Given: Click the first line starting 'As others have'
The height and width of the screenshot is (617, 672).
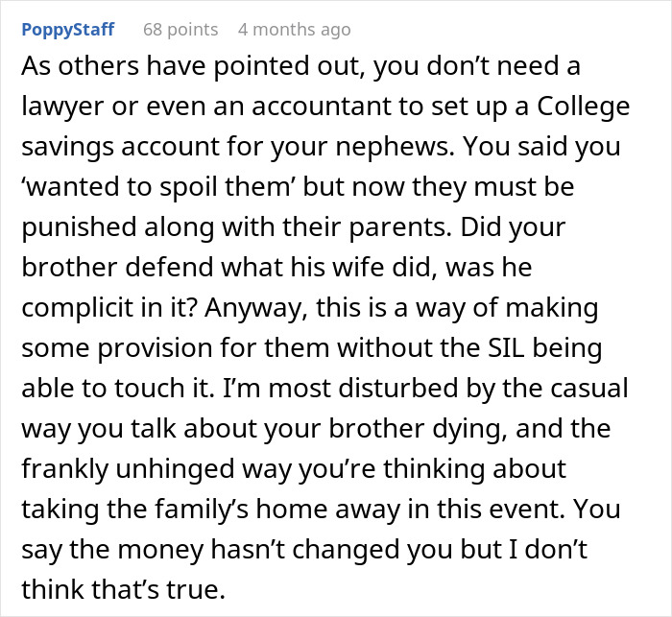Looking at the screenshot, I should (x=300, y=66).
